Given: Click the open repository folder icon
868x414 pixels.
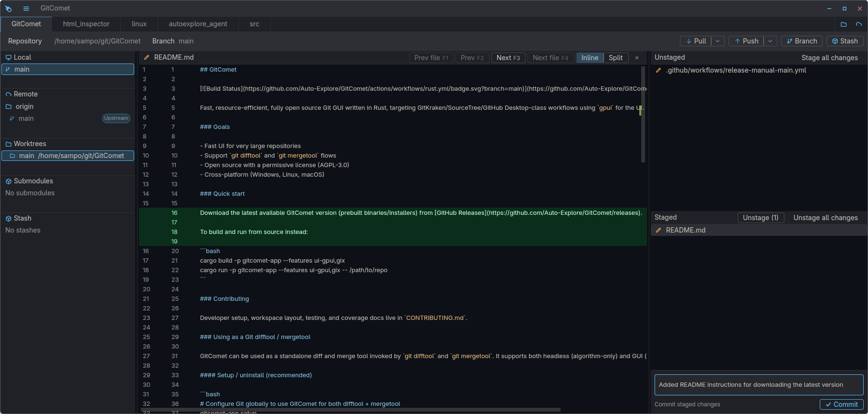Looking at the screenshot, I should (844, 24).
